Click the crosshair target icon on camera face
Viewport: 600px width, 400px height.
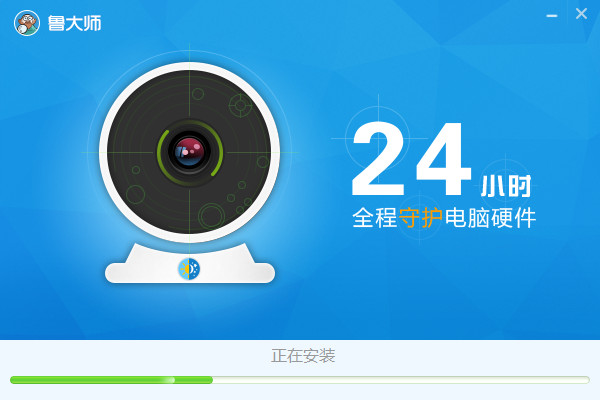pyautogui.click(x=240, y=104)
